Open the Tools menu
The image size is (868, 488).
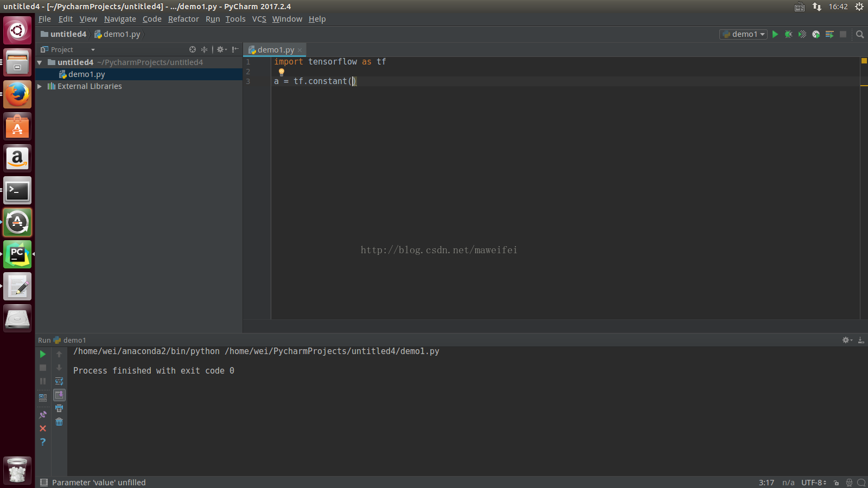tap(235, 19)
